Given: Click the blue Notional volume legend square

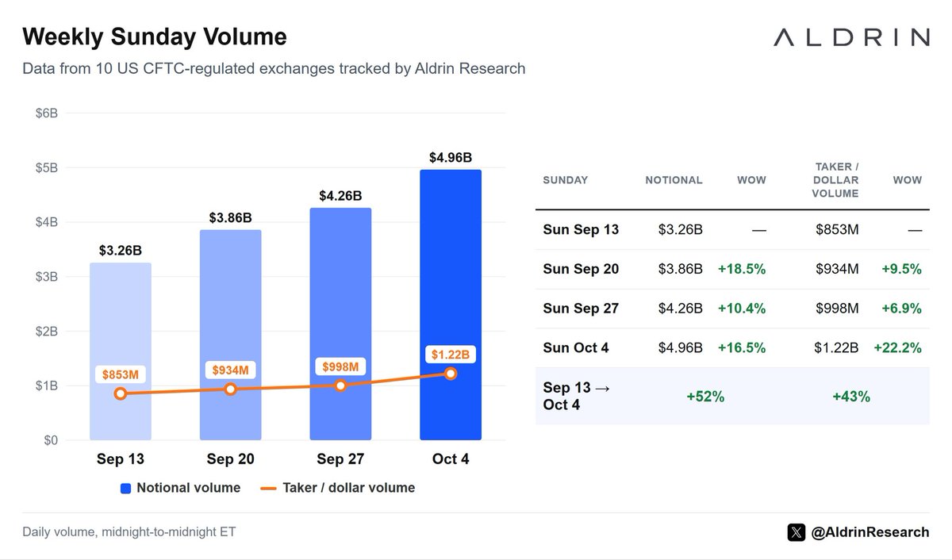Looking at the screenshot, I should click(x=125, y=488).
